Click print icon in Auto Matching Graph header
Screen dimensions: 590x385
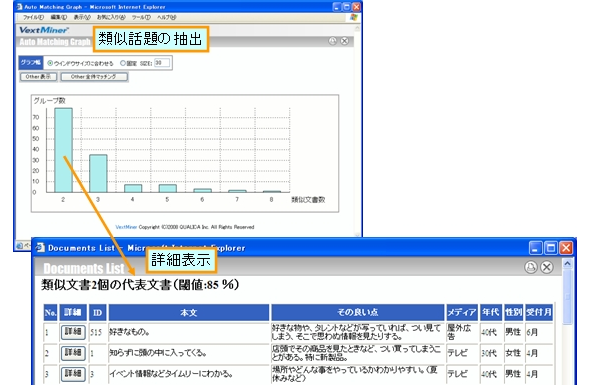click(x=332, y=41)
